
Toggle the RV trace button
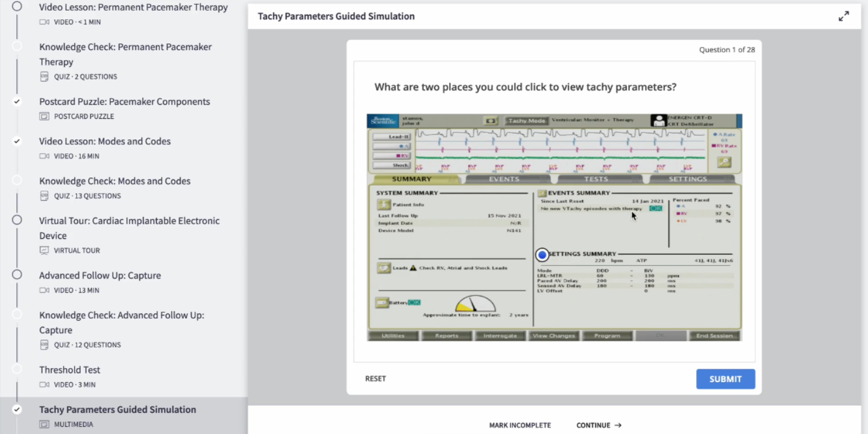point(392,156)
